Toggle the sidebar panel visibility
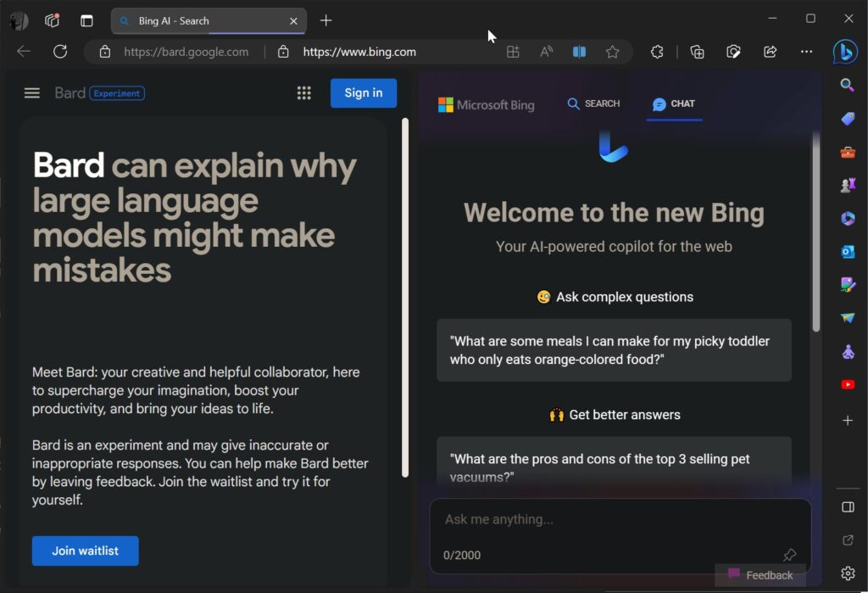 point(848,506)
